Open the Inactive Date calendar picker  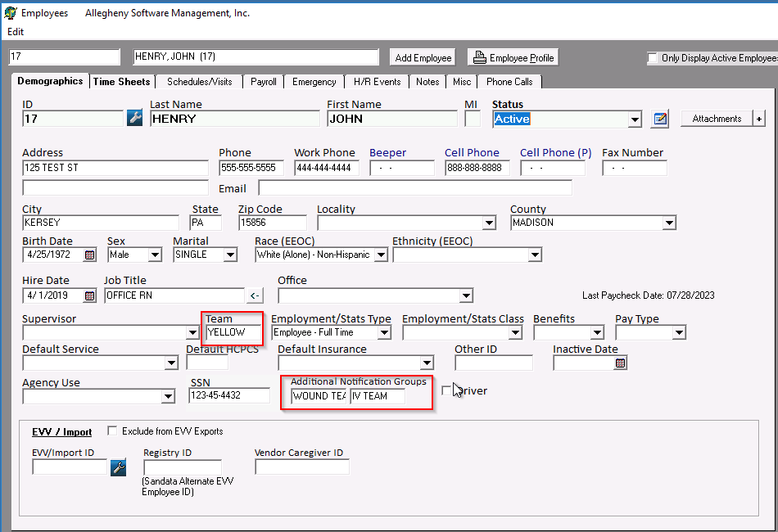(x=620, y=363)
